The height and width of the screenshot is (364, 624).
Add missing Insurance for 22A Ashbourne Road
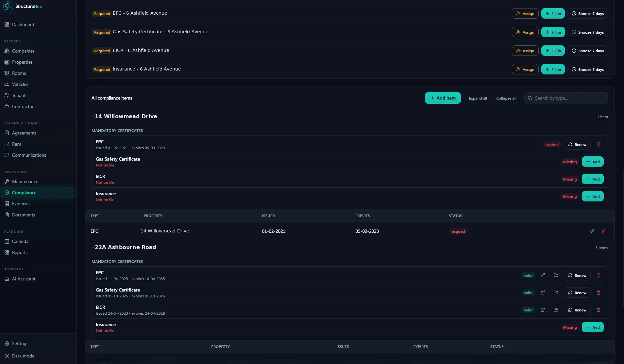pyautogui.click(x=593, y=327)
